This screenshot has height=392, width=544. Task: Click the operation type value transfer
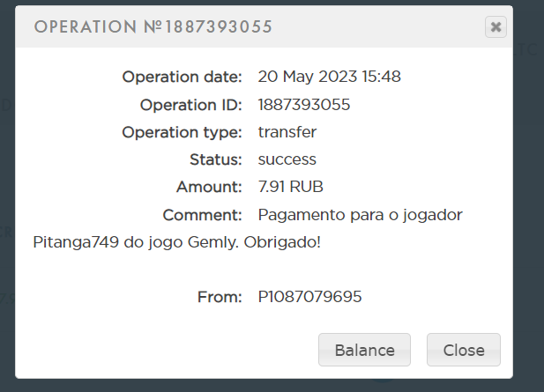coord(287,132)
